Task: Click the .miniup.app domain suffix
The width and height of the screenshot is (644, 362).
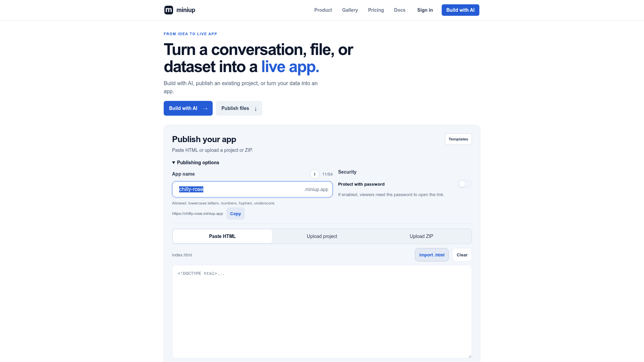Action: 316,189
